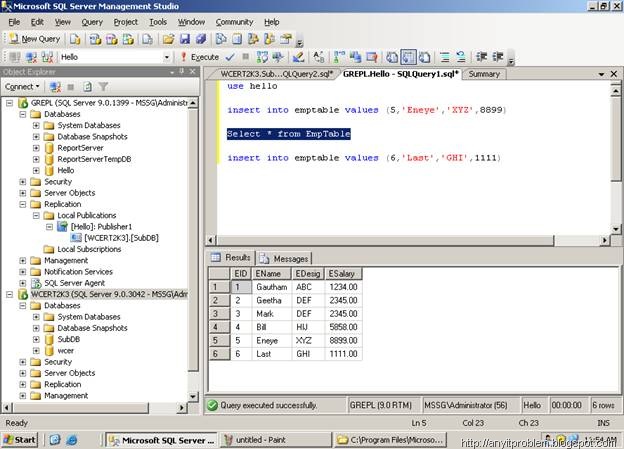Switch to the WCERT2K3.Sub...QLQuery2.sql tab
624x449 pixels.
(276, 74)
